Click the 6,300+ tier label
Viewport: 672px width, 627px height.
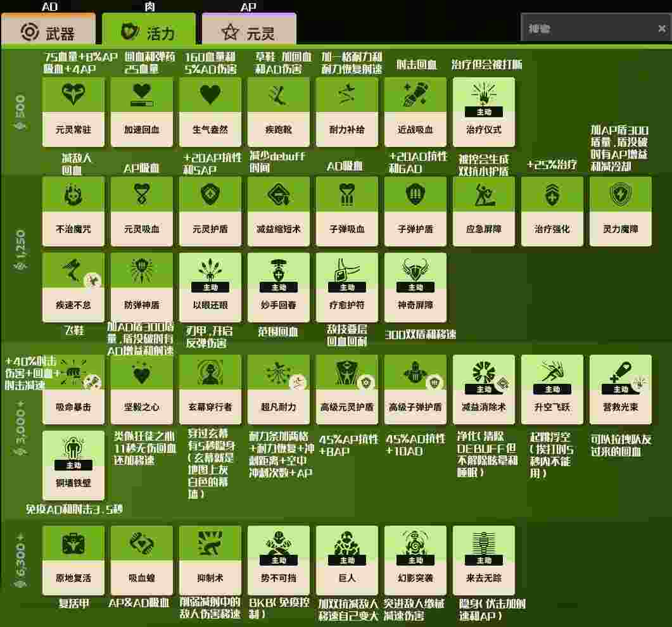(20, 560)
